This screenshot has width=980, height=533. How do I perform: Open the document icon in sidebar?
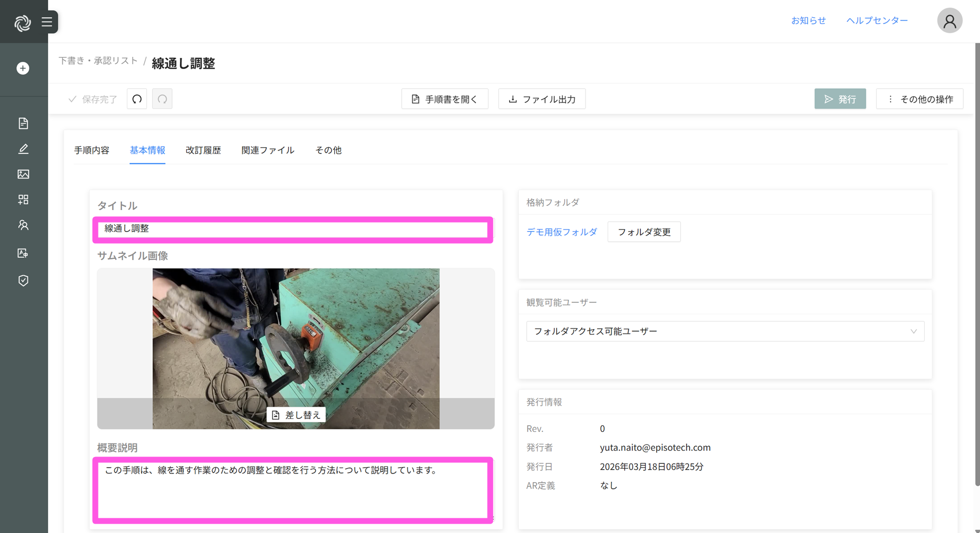click(x=23, y=123)
